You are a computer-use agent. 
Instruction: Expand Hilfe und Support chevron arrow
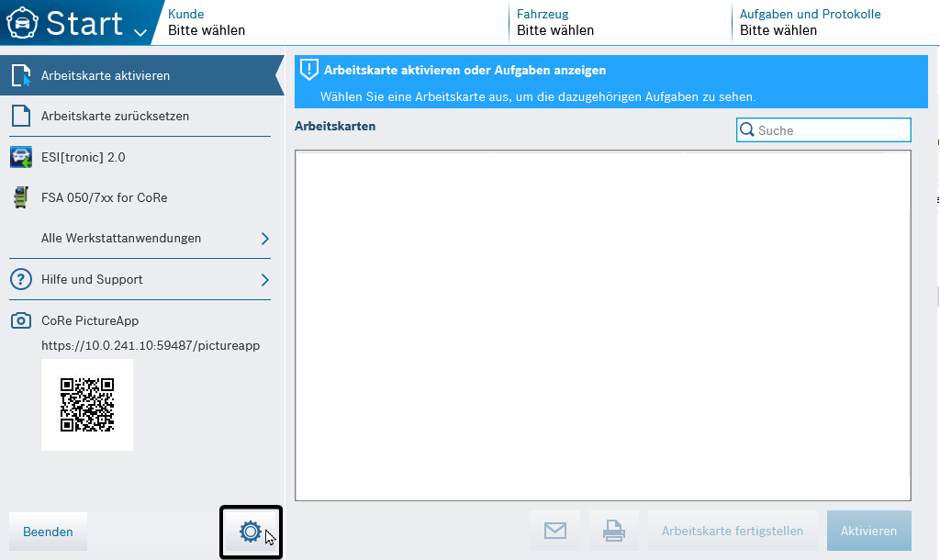pos(265,280)
